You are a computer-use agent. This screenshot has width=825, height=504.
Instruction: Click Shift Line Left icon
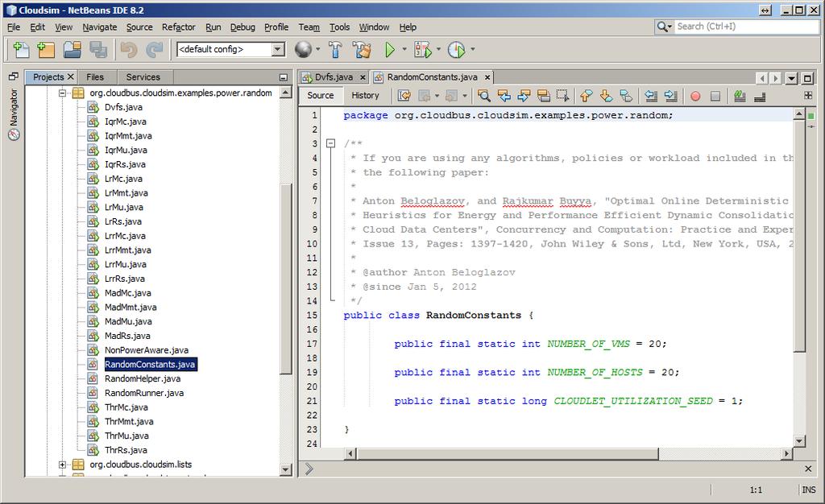(x=651, y=96)
